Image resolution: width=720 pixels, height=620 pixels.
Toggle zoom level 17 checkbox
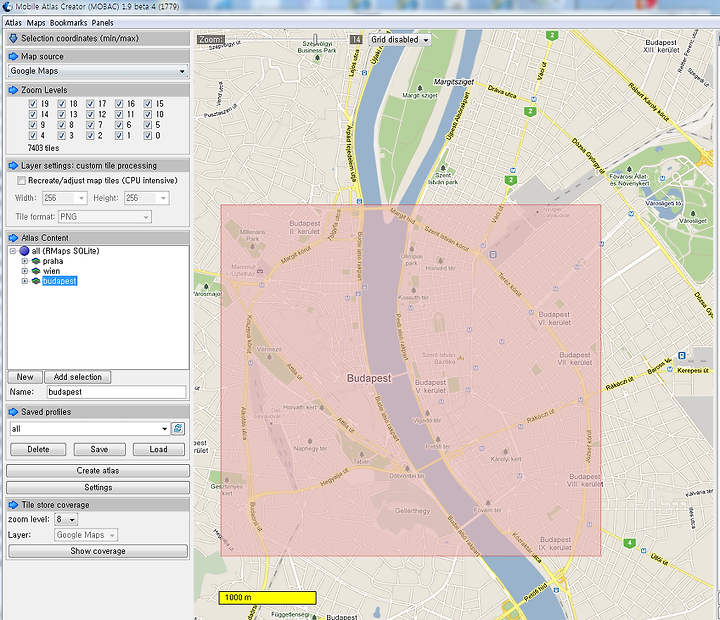pos(90,104)
